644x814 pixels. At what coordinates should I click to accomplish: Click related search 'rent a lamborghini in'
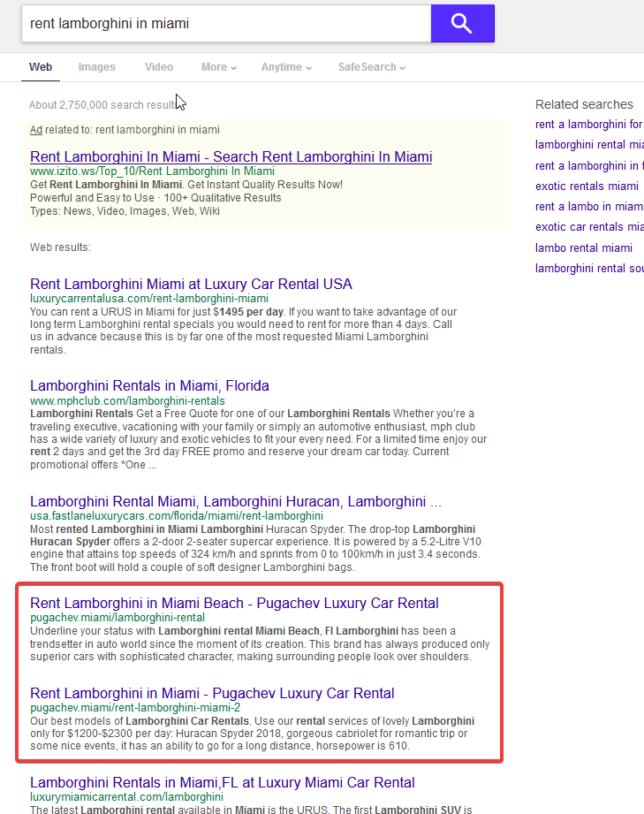tap(589, 165)
